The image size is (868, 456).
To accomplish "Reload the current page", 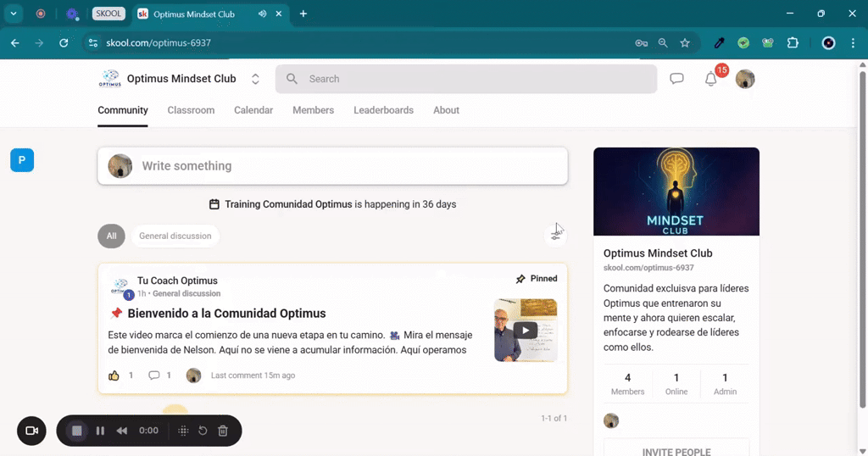I will point(64,42).
